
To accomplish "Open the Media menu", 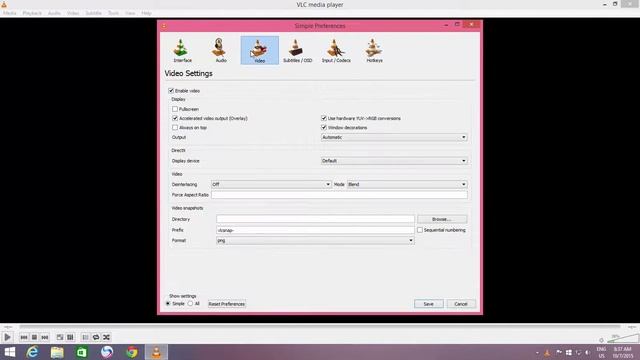I will pyautogui.click(x=10, y=13).
